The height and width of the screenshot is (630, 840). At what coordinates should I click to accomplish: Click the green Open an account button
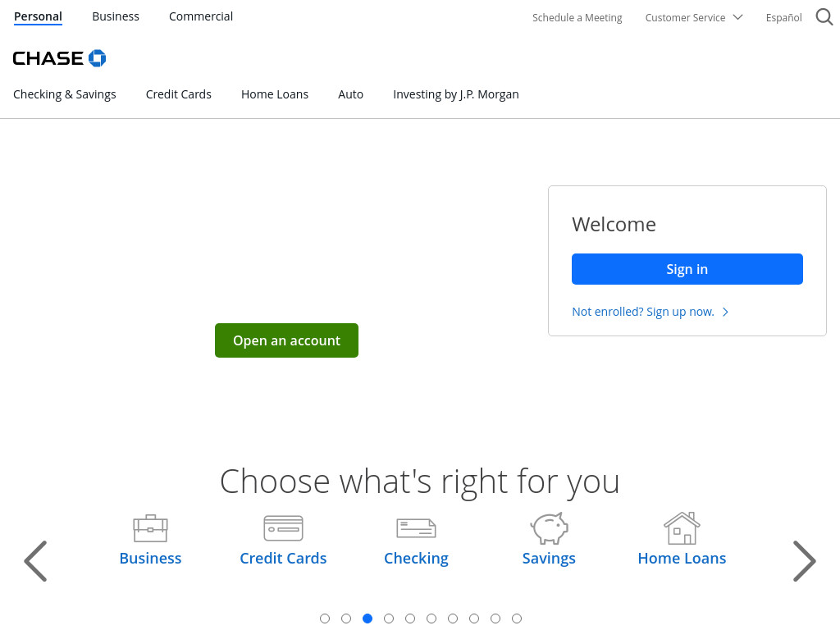(286, 340)
